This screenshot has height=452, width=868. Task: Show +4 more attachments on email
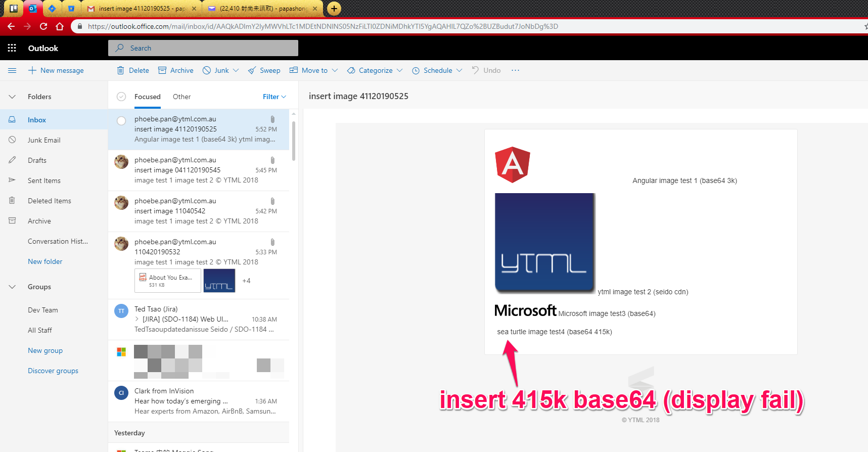pyautogui.click(x=246, y=281)
